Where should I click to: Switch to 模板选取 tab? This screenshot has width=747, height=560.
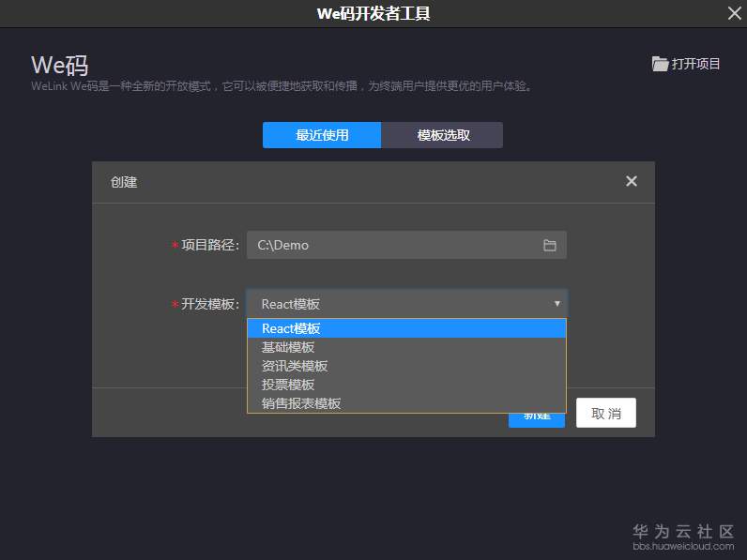442,135
